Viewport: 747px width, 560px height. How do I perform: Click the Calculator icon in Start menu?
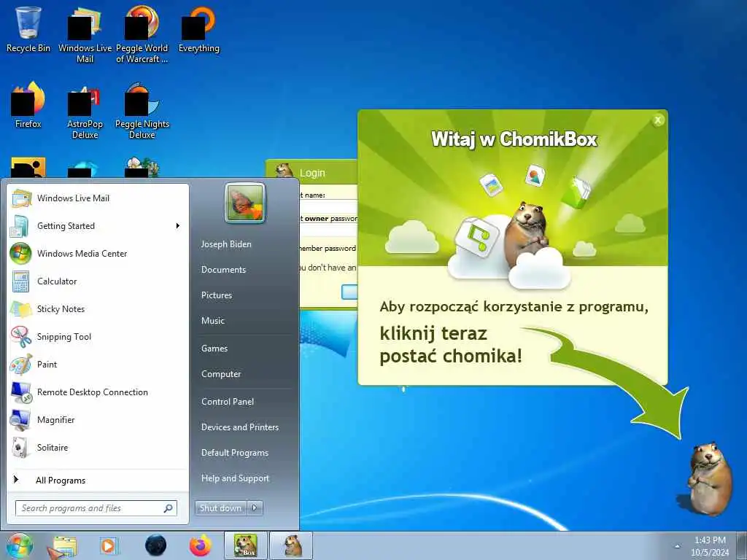tap(20, 281)
